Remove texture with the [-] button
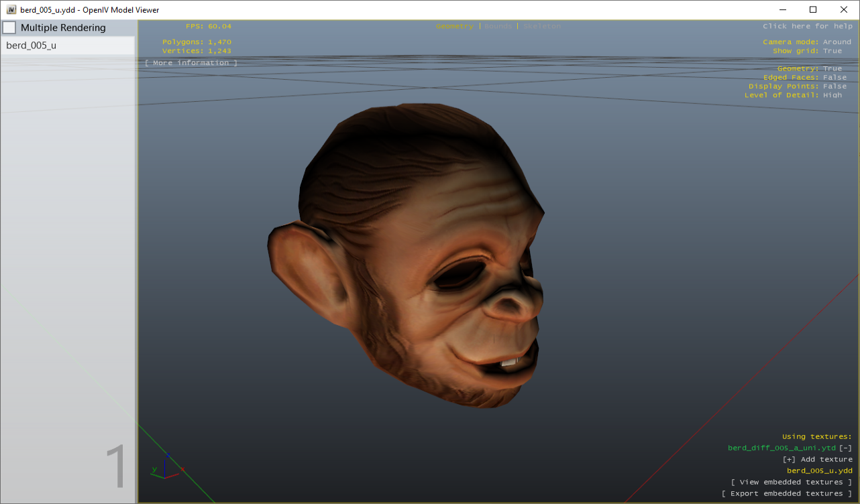The height and width of the screenshot is (504, 860). 845,448
